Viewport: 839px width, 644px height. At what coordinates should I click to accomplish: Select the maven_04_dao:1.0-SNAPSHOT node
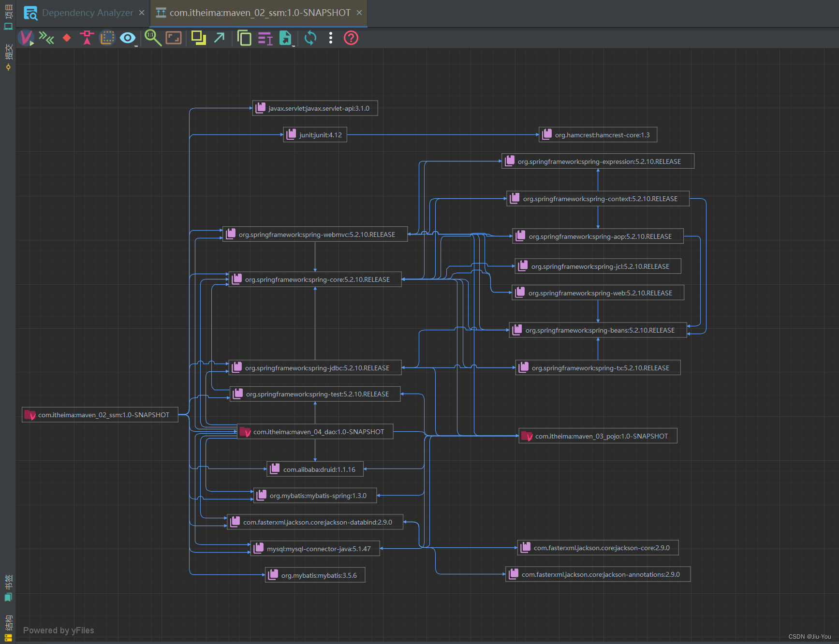tap(315, 432)
